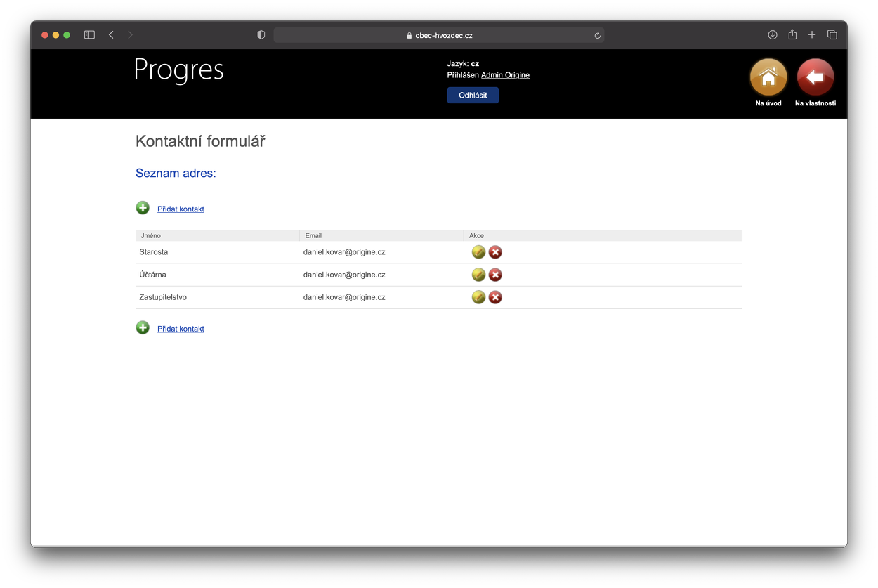Viewport: 878px width, 588px height.
Task: Toggle the Safari sidebar
Action: tap(89, 35)
